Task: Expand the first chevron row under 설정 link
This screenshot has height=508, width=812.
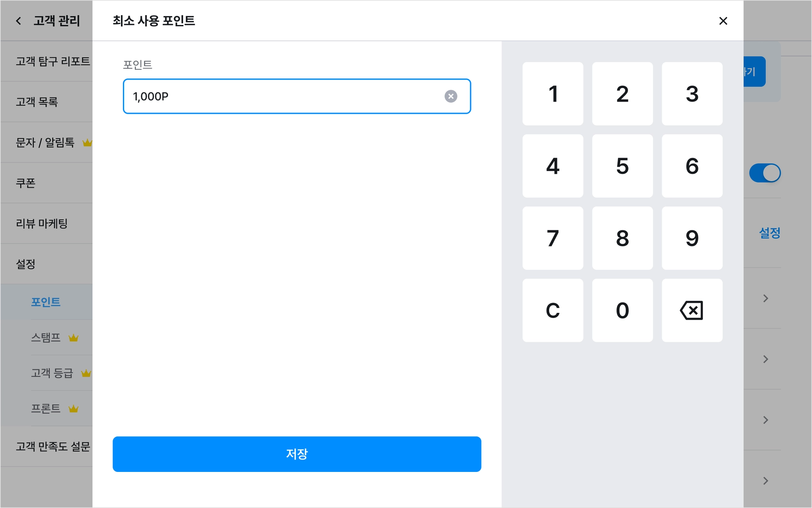Action: click(766, 298)
